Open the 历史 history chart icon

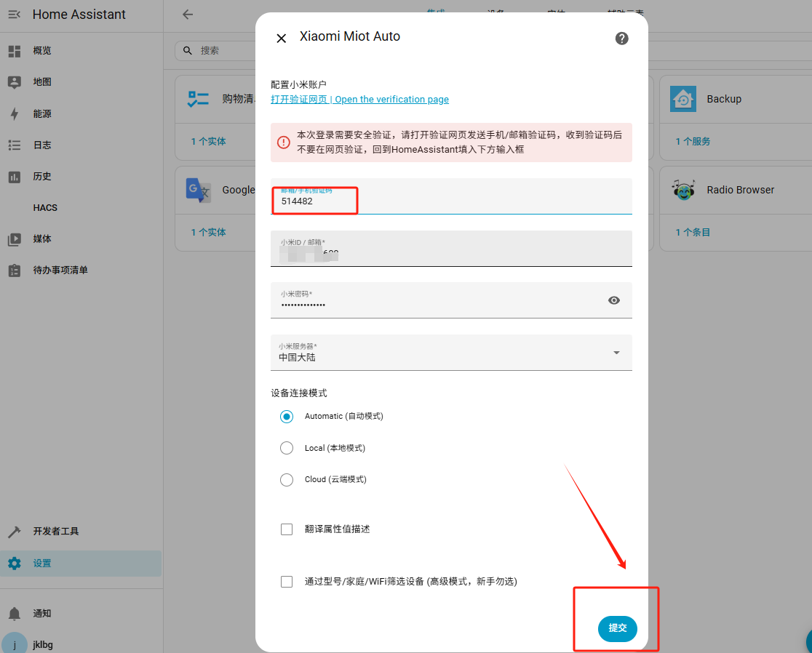tap(15, 177)
